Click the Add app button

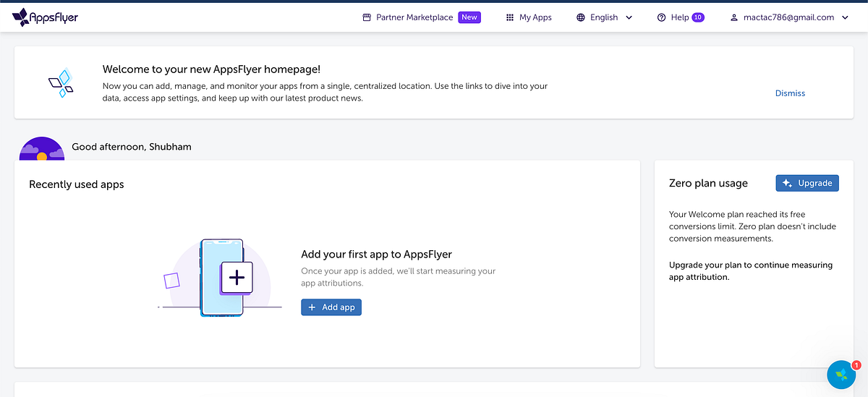pyautogui.click(x=331, y=307)
